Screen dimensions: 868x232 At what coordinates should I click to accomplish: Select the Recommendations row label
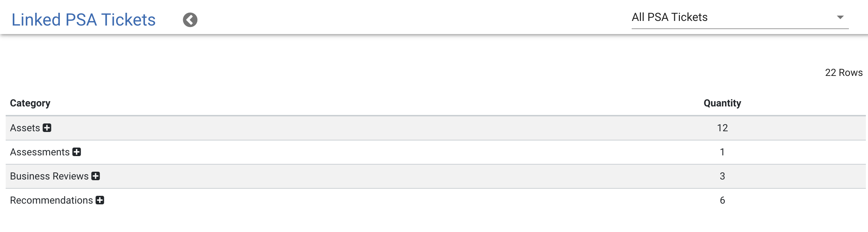click(x=51, y=200)
